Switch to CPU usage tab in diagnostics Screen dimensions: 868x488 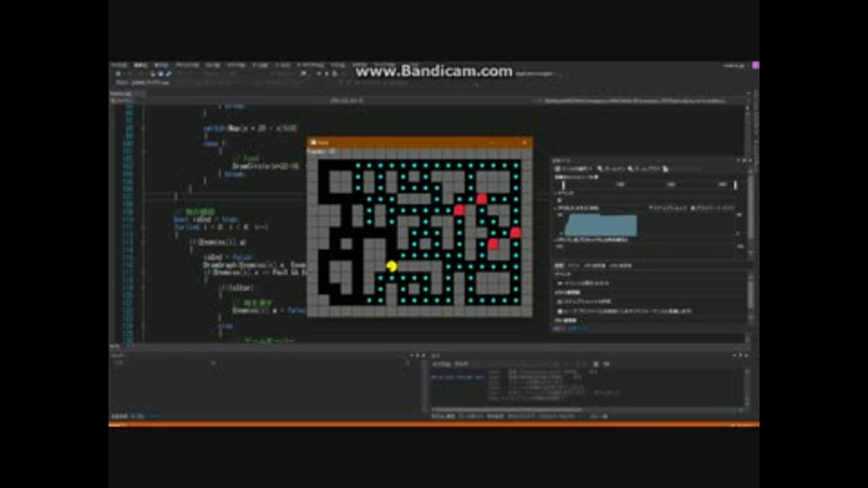pyautogui.click(x=620, y=266)
